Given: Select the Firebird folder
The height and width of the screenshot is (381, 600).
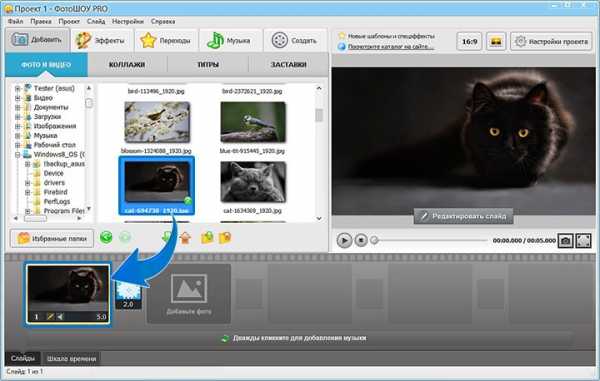Looking at the screenshot, I should pyautogui.click(x=55, y=192).
